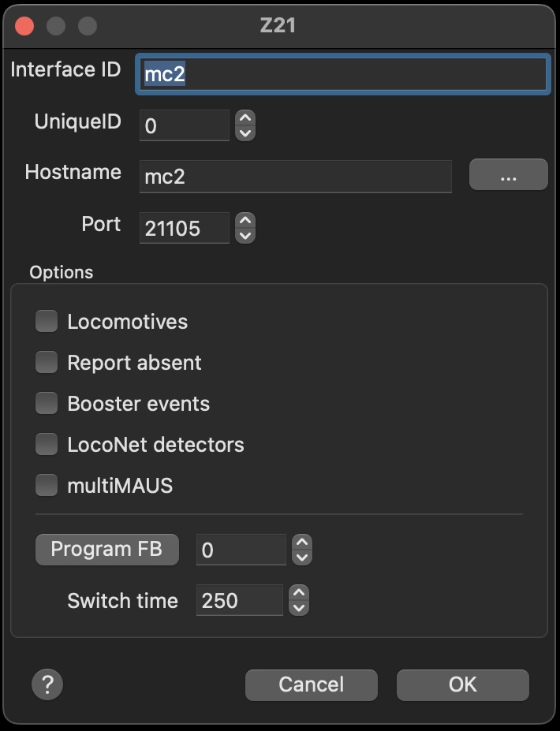The height and width of the screenshot is (731, 560).
Task: Confirm the dialog with OK
Action: [462, 684]
